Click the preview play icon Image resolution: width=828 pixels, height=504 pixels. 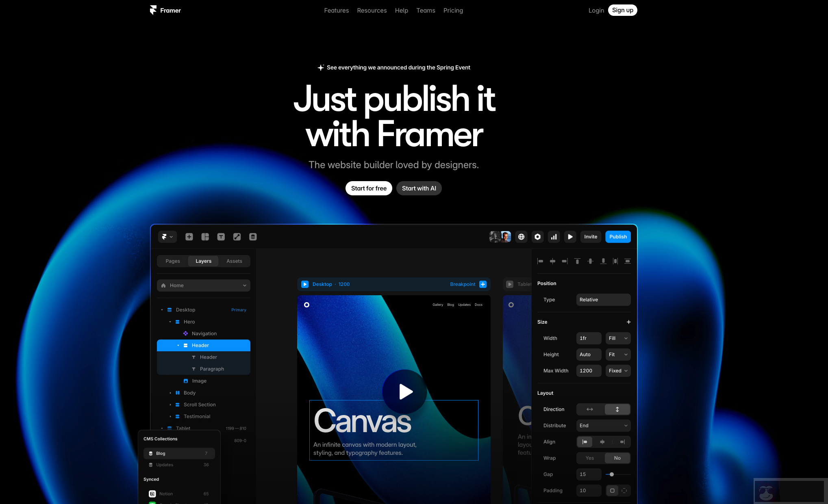pos(570,237)
